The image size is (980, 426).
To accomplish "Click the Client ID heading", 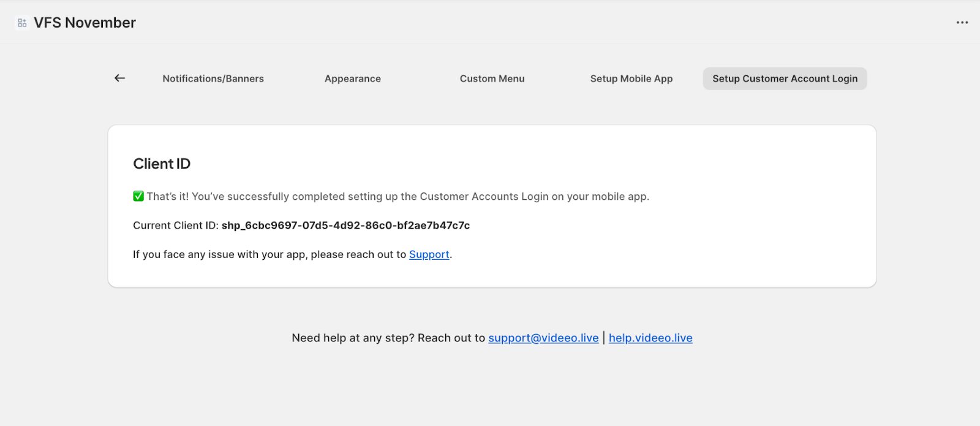I will [162, 164].
